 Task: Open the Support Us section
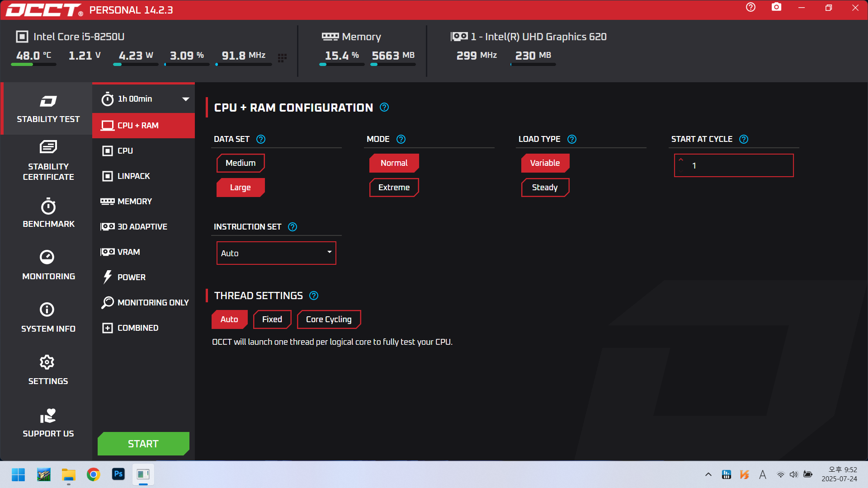[47, 423]
